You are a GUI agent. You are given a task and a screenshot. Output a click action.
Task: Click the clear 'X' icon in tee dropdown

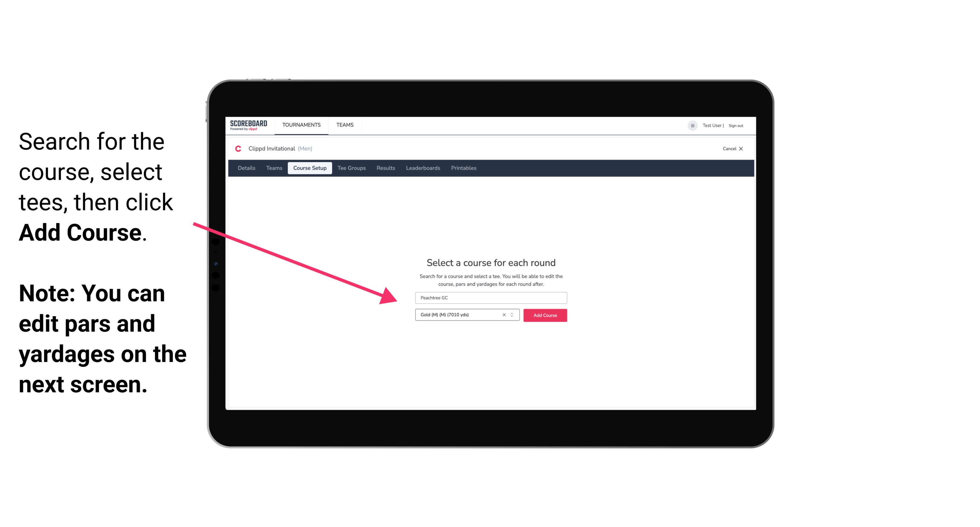click(504, 315)
